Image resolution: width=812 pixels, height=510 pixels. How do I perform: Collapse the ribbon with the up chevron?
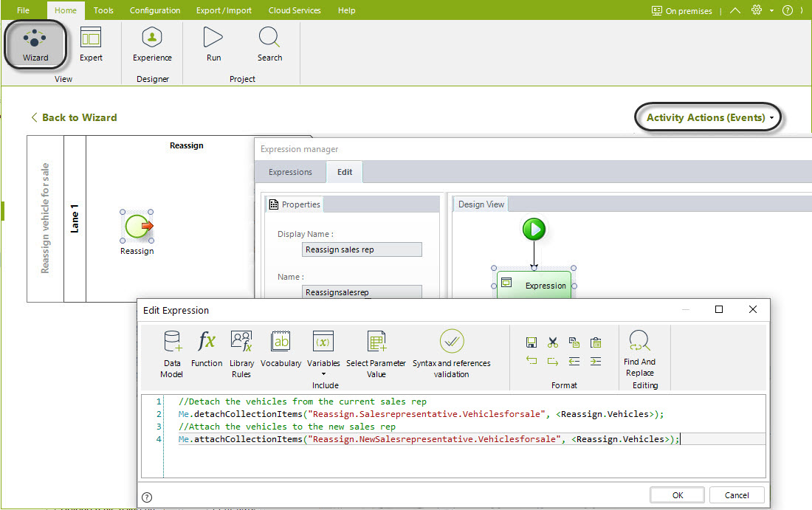[734, 10]
